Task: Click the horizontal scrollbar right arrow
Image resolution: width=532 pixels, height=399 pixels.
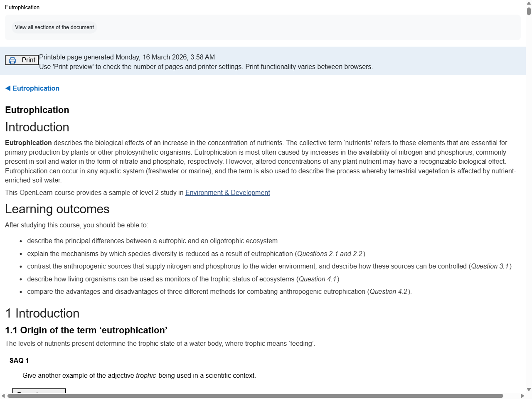Action: tap(522, 395)
